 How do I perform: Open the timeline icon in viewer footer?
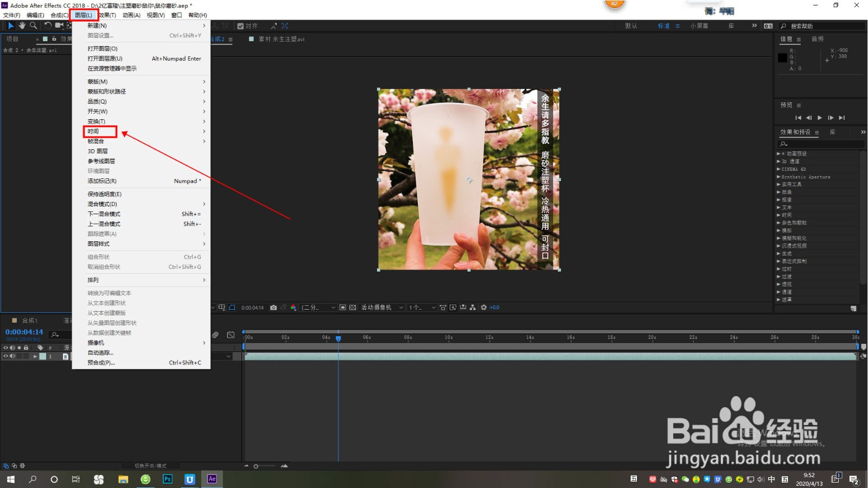463,307
